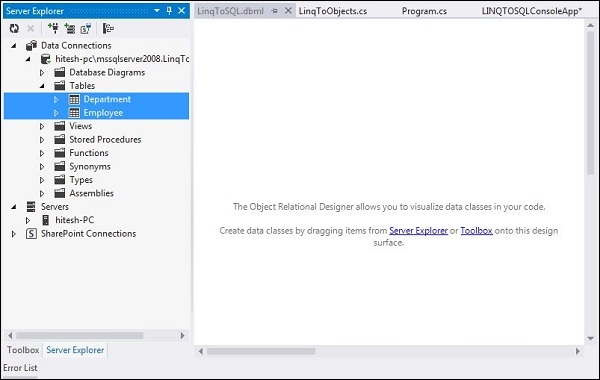Click the Synonyms folder icon

59,166
